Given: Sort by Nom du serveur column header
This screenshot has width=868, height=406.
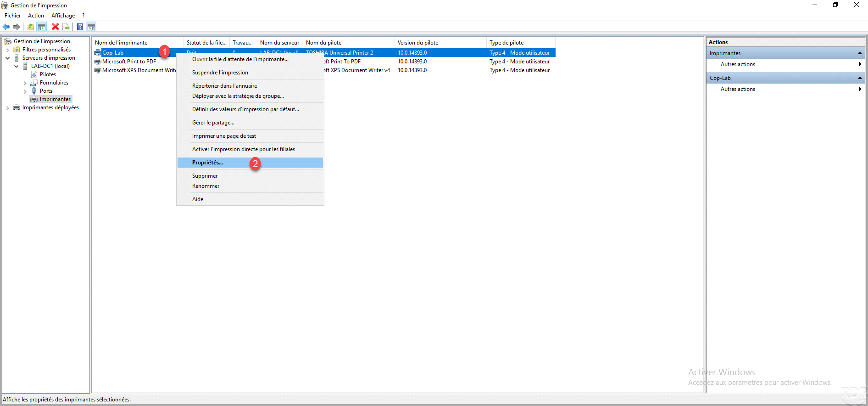Looking at the screenshot, I should pos(280,43).
